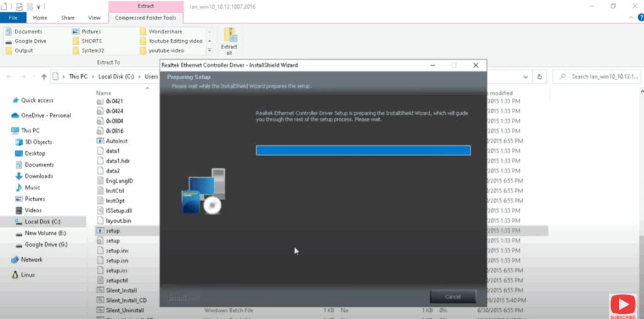The image size is (644, 319).
Task: Select the Silent_Install_CD batch file
Action: 122,300
